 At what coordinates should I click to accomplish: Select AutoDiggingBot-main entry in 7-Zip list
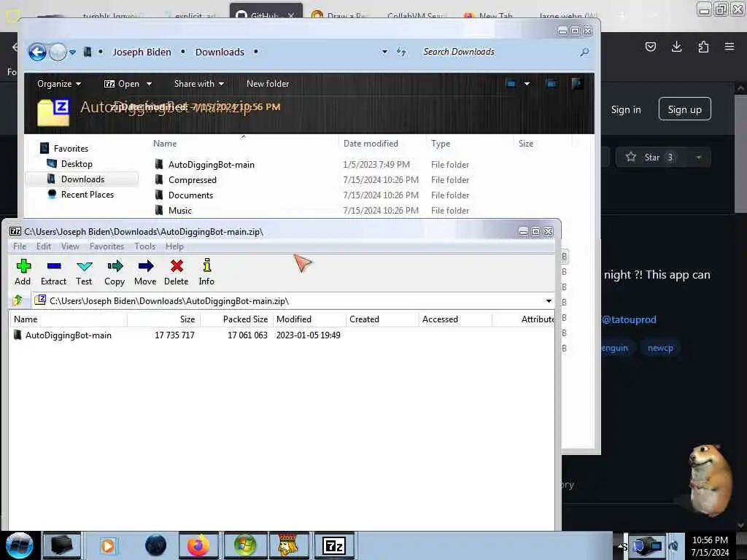(68, 335)
